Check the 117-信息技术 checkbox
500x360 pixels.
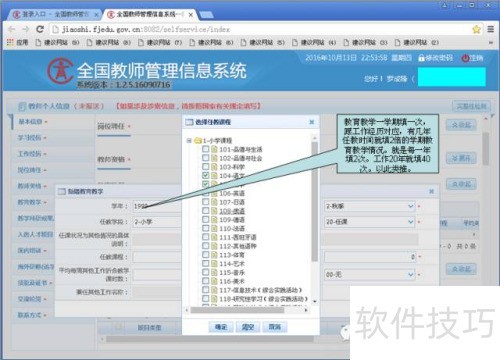point(206,290)
